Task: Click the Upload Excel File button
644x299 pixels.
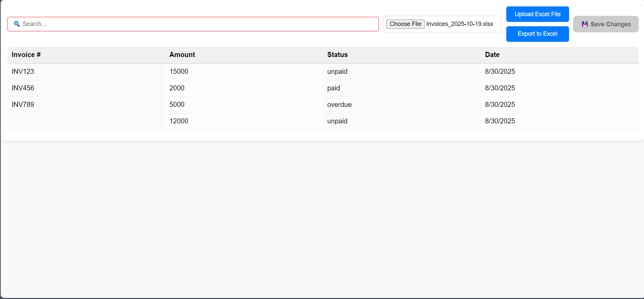Action: point(537,14)
